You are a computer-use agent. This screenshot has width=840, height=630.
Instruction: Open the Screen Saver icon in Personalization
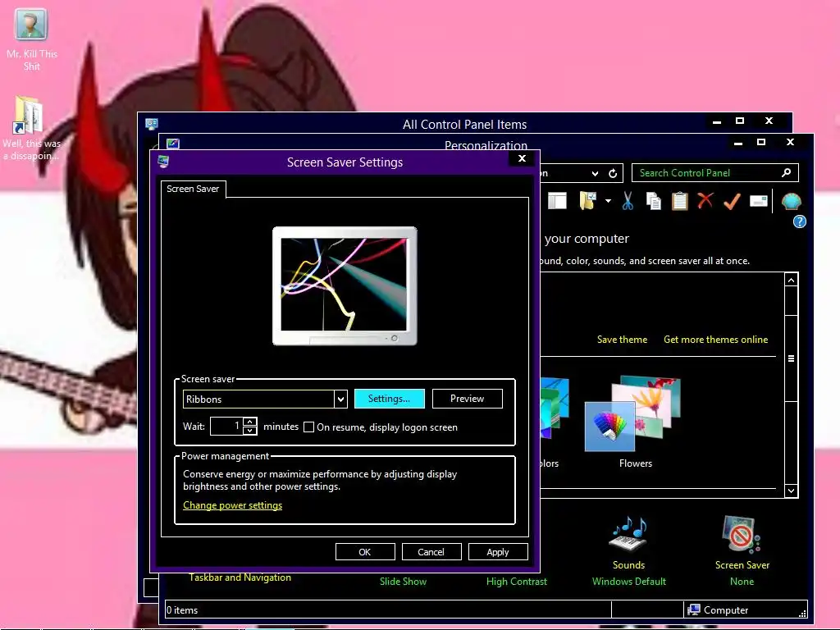pos(742,535)
